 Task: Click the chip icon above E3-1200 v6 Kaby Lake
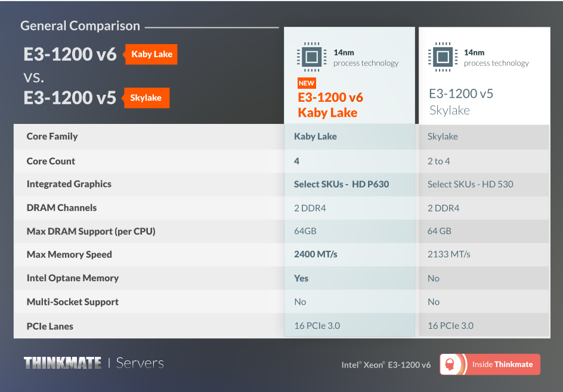312,57
